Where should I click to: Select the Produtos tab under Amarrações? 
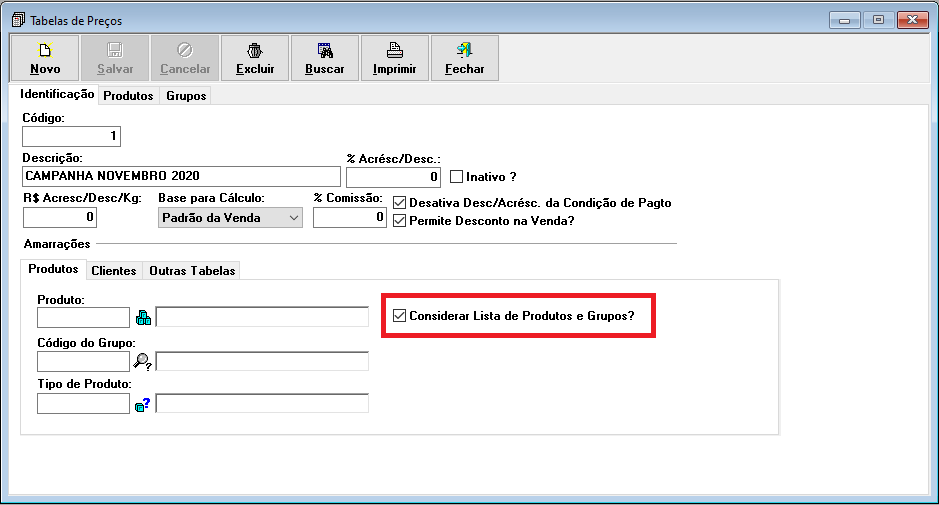[53, 269]
